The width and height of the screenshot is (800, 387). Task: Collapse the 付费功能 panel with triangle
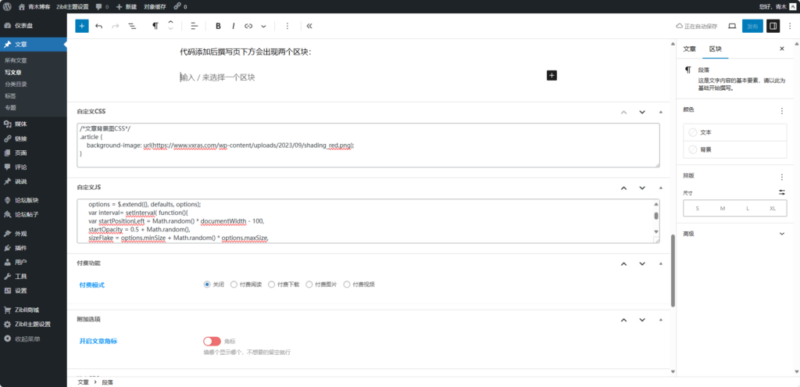pos(661,264)
